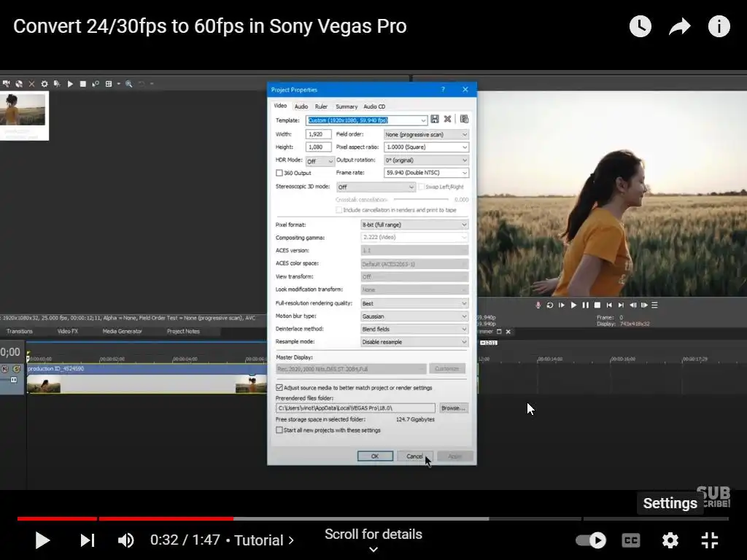
Task: Click Match Media Video Settings icon
Action: pos(464,119)
